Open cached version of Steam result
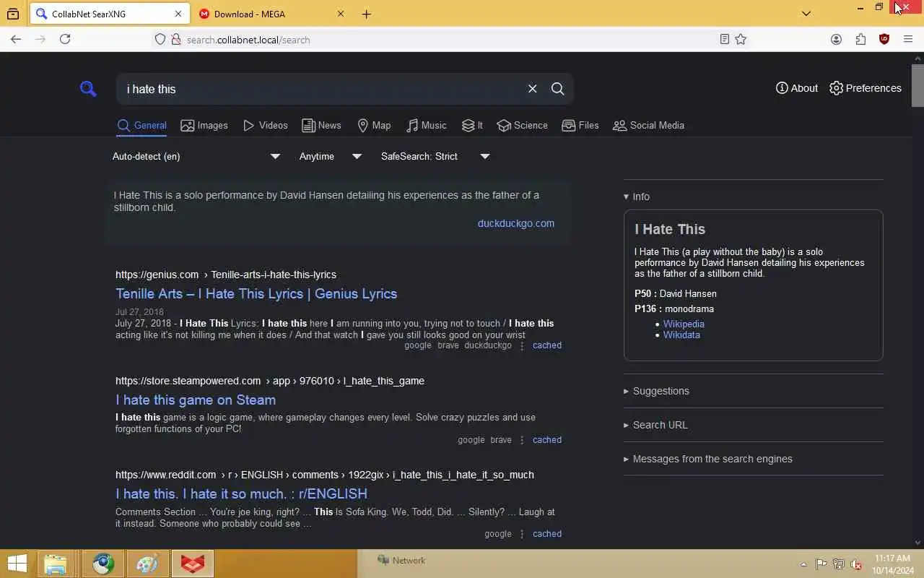 pos(547,440)
